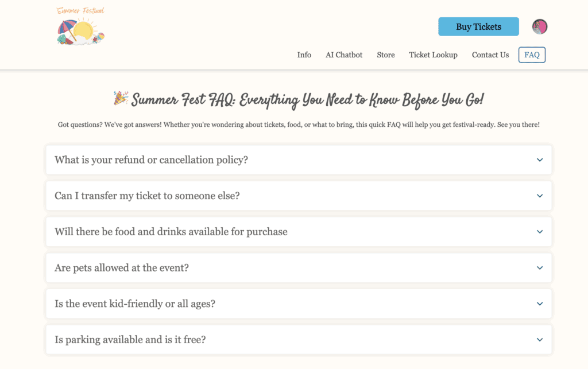Click the Buy Tickets button

(478, 26)
